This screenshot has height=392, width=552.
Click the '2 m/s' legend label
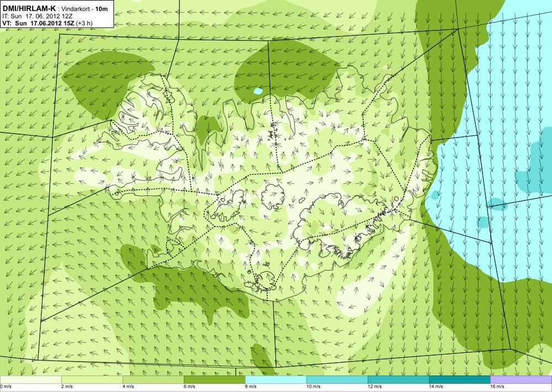(67, 386)
